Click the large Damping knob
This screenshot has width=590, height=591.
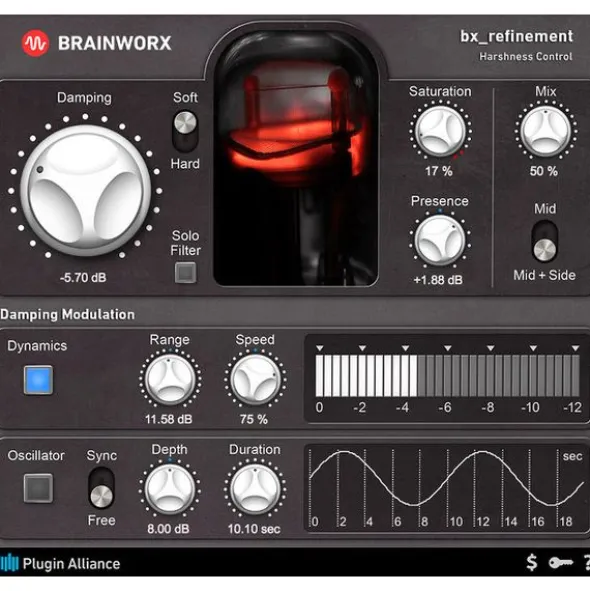point(86,190)
